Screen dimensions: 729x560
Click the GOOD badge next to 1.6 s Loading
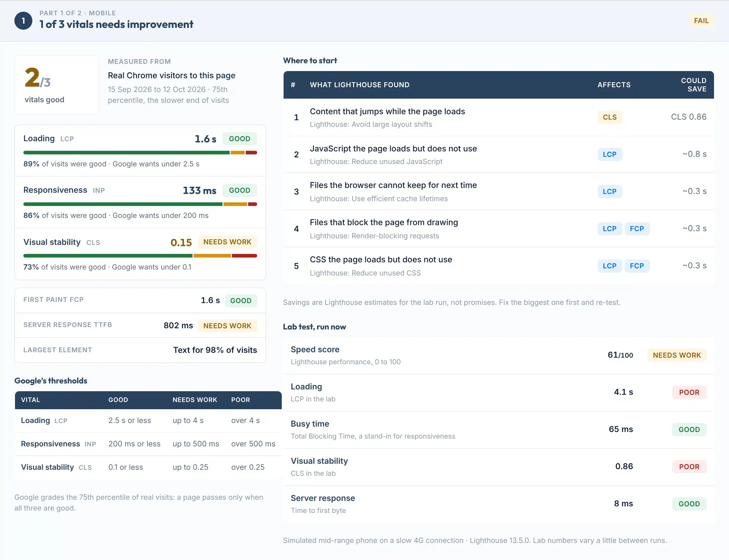pyautogui.click(x=240, y=139)
